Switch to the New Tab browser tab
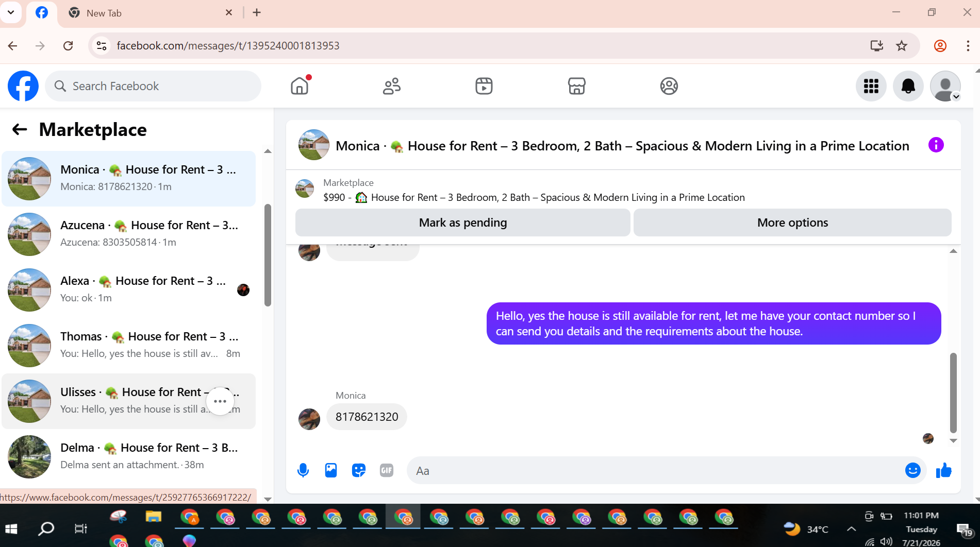Screen dimensions: 980x547 click(150, 13)
